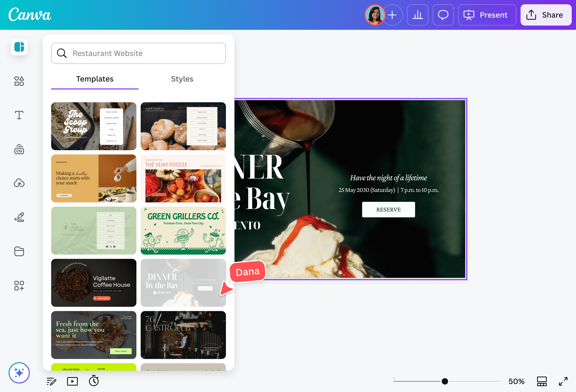The width and height of the screenshot is (576, 392).
Task: Open the Design templates sidebar icon
Action: [19, 47]
